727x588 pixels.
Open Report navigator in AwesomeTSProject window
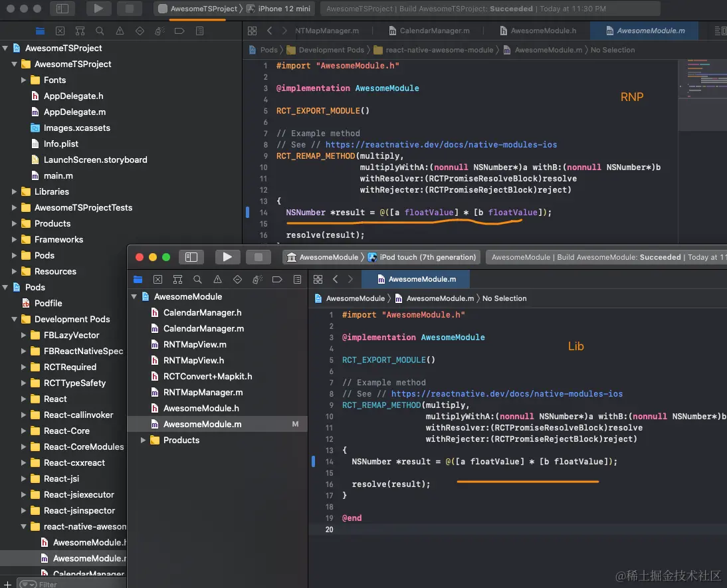coord(199,31)
